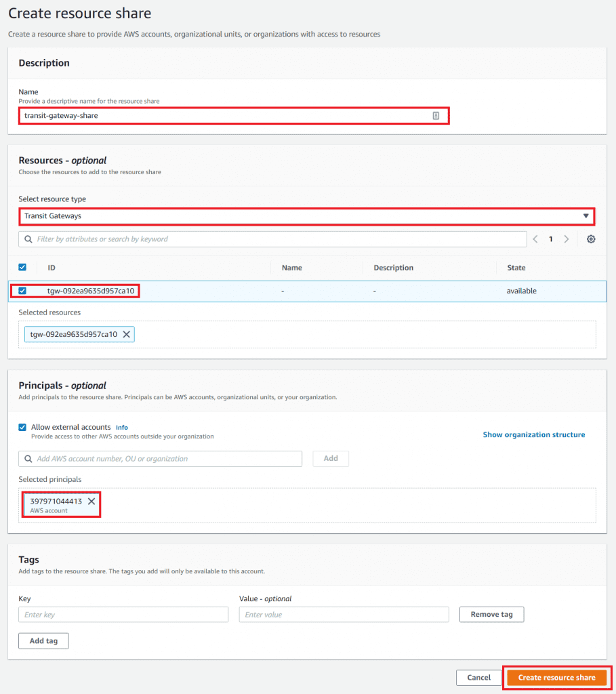Click the search icon in resource filter
Image resolution: width=616 pixels, height=694 pixels.
click(x=28, y=239)
